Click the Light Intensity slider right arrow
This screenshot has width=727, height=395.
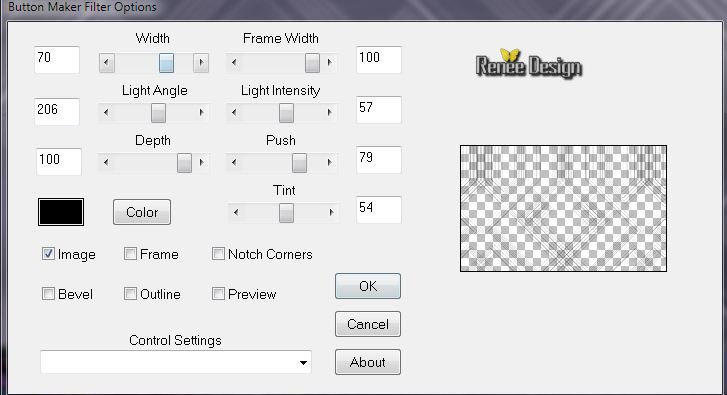pos(329,112)
